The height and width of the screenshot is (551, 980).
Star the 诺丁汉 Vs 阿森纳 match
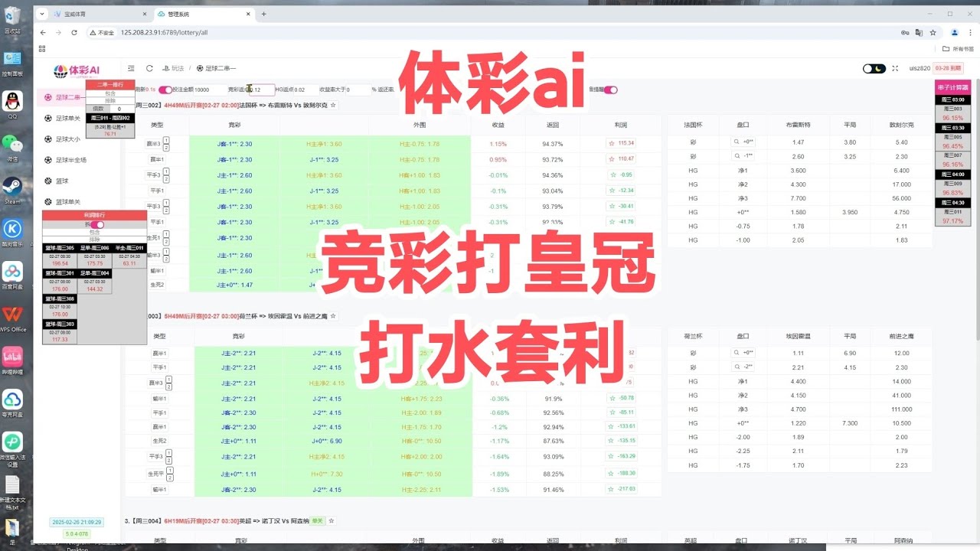tap(331, 520)
